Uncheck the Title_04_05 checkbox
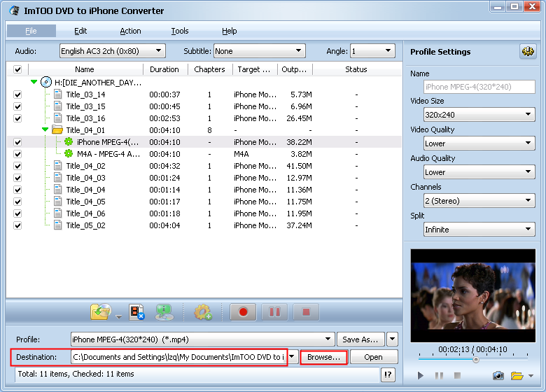Viewport: 546px width, 392px height. click(17, 202)
